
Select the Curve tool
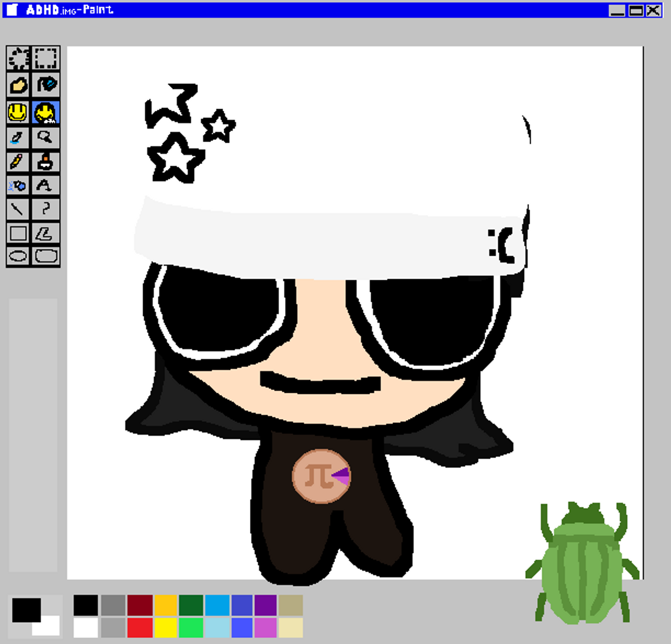(x=46, y=209)
